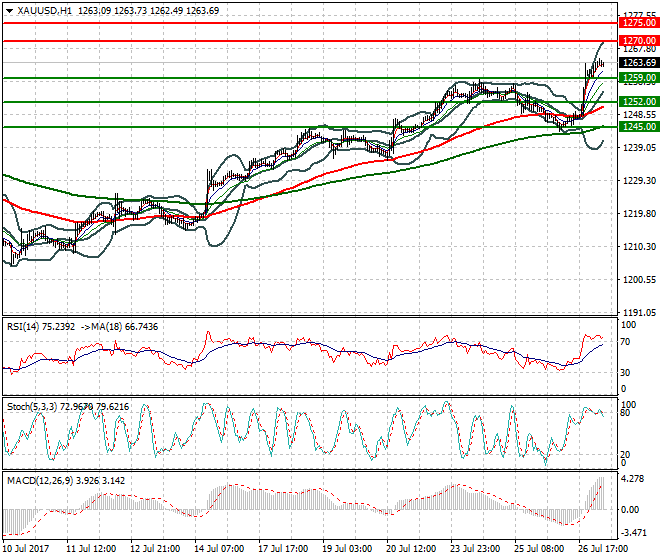Click the MACD scale value 4.278
This screenshot has width=660, height=560.
pos(632,479)
